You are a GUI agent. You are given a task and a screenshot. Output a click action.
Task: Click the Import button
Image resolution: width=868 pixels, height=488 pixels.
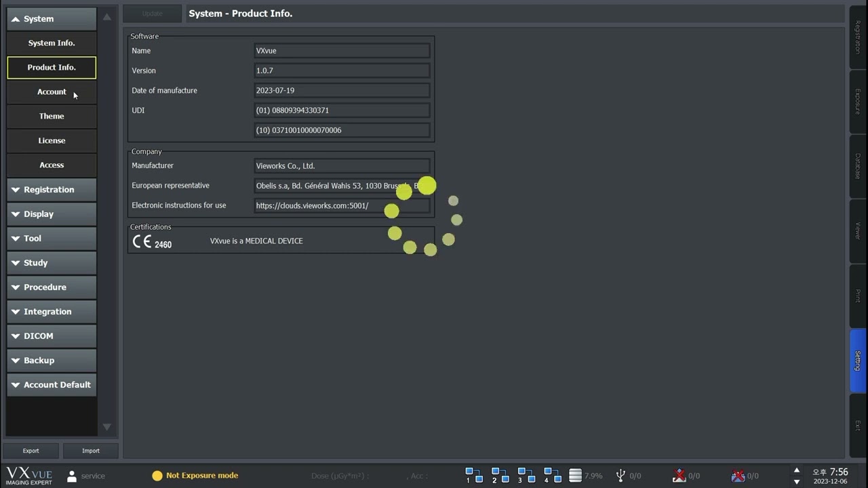[x=91, y=451]
